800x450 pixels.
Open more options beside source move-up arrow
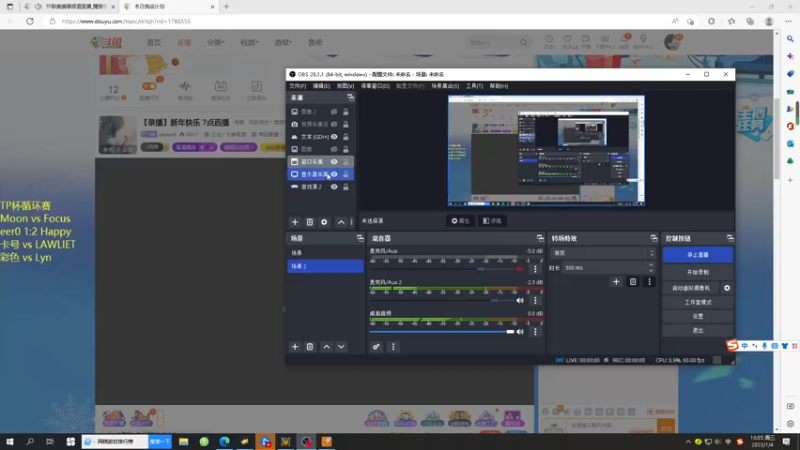click(352, 222)
